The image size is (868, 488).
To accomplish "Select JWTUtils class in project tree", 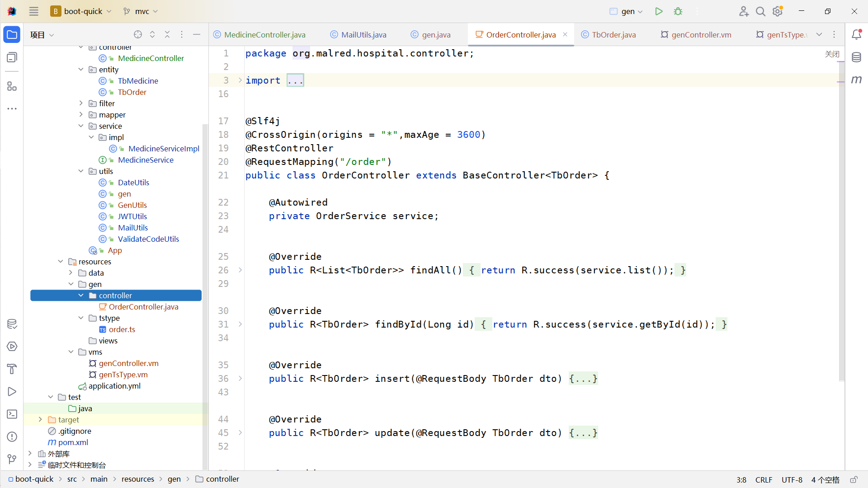I will (x=132, y=216).
